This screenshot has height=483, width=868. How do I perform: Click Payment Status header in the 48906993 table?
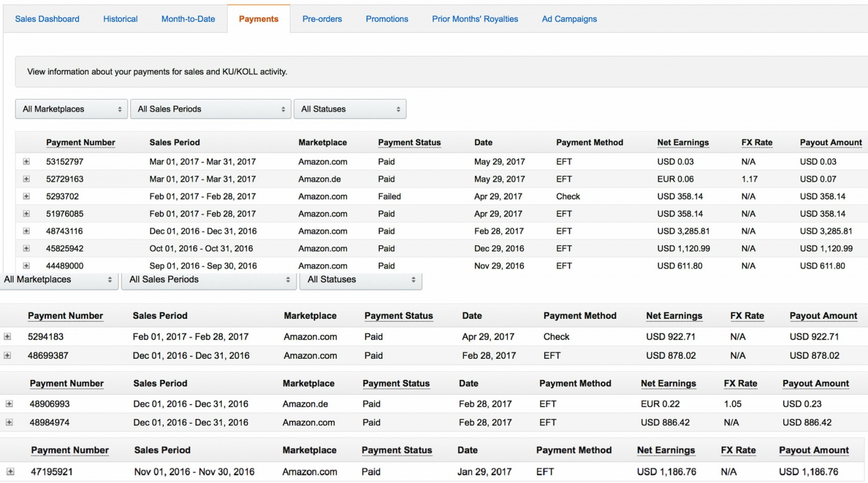click(396, 384)
